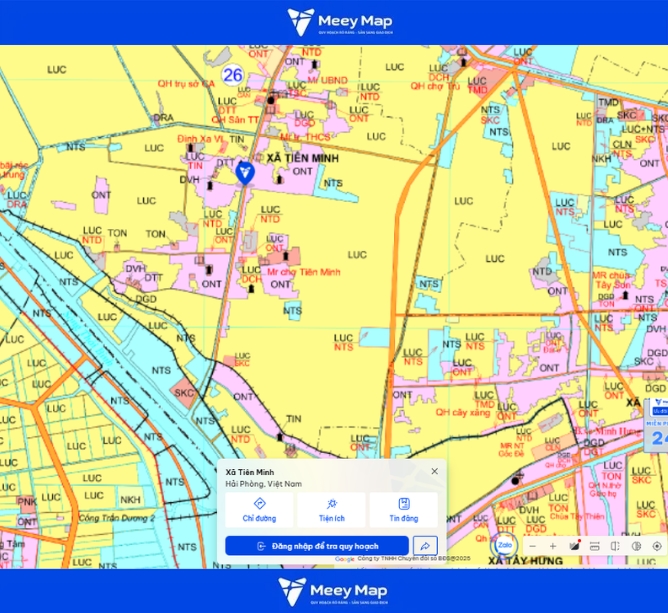The height and width of the screenshot is (613, 668).
Task: Click the Mr tr. THCS label
Action: pos(305,137)
